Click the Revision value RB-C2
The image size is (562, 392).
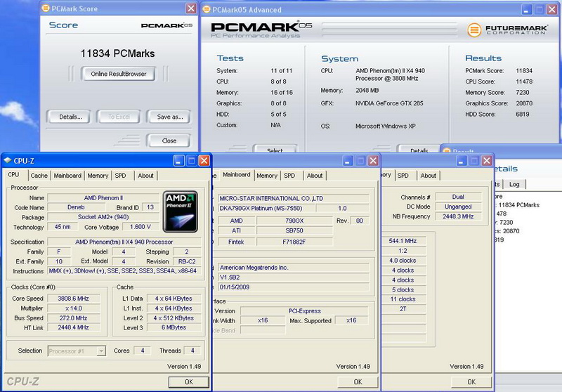(x=187, y=261)
